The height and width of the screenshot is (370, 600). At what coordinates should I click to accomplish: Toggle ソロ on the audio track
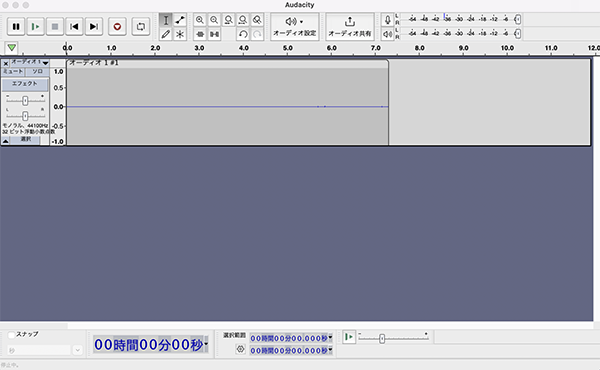[37, 72]
